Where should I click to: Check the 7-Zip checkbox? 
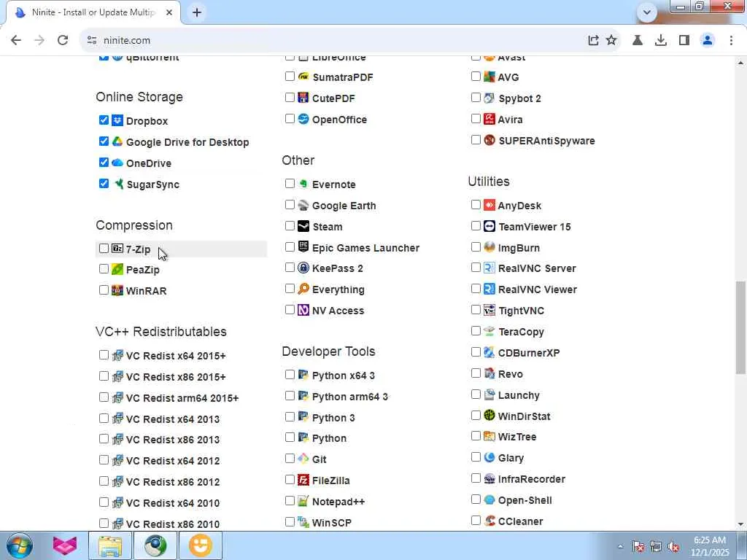[104, 248]
